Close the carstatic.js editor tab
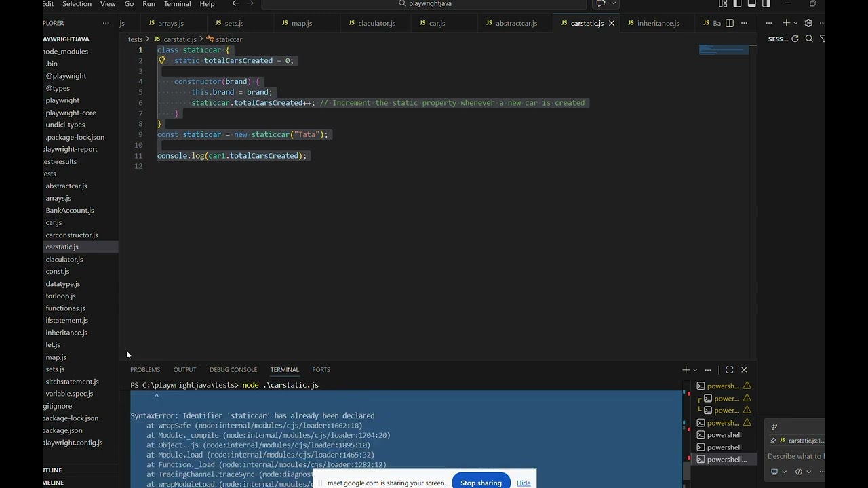 click(612, 23)
